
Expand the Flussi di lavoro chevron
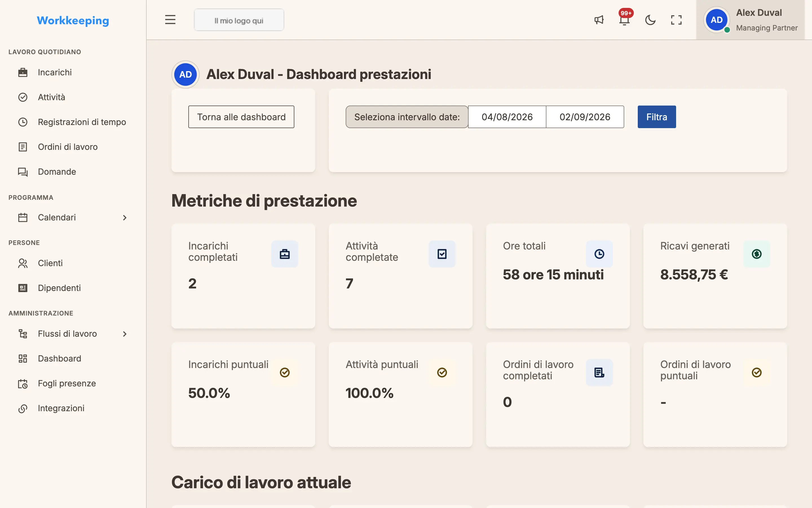[x=125, y=334]
